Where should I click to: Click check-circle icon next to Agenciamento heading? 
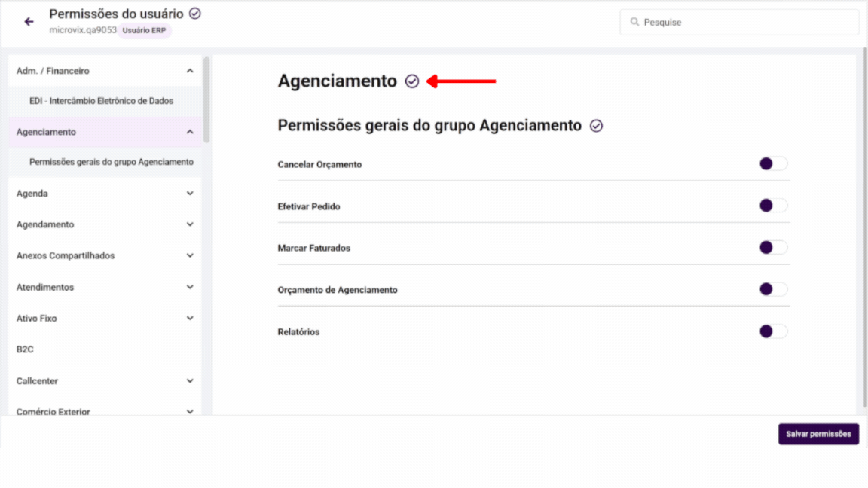click(x=412, y=81)
